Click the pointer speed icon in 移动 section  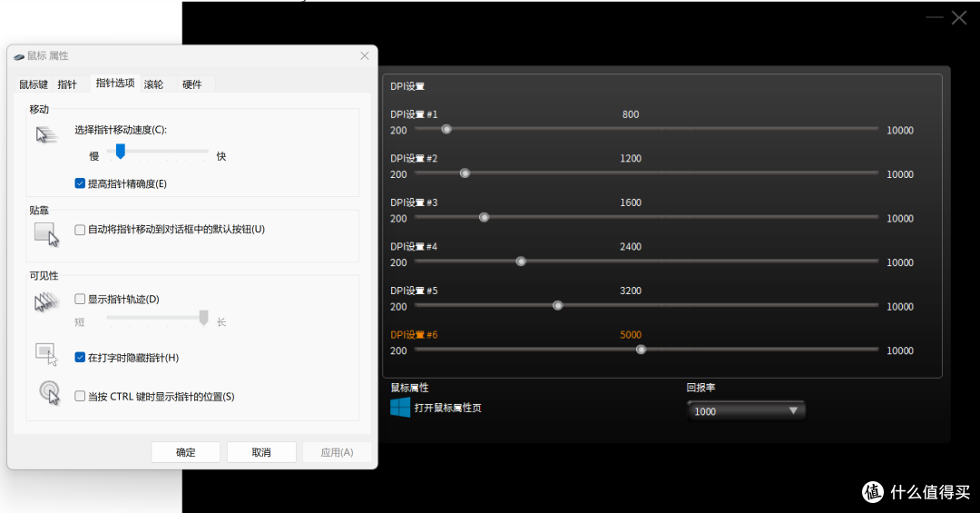46,134
